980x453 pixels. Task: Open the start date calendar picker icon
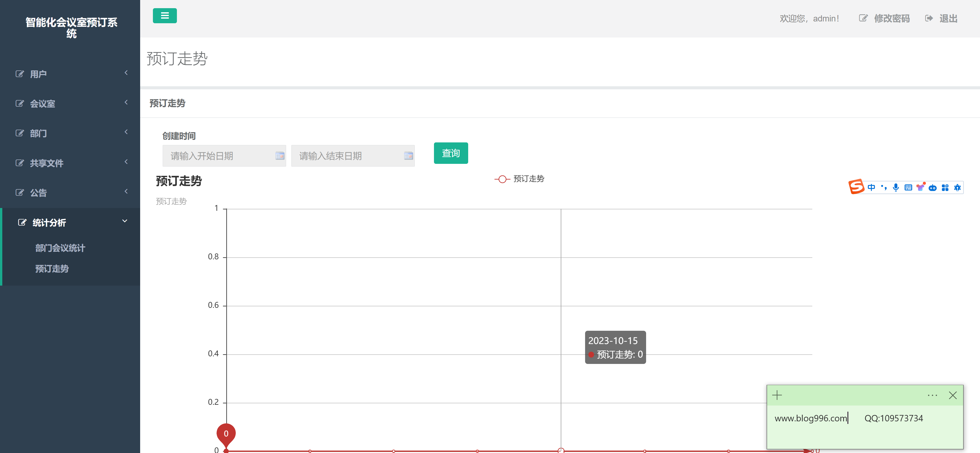tap(280, 156)
